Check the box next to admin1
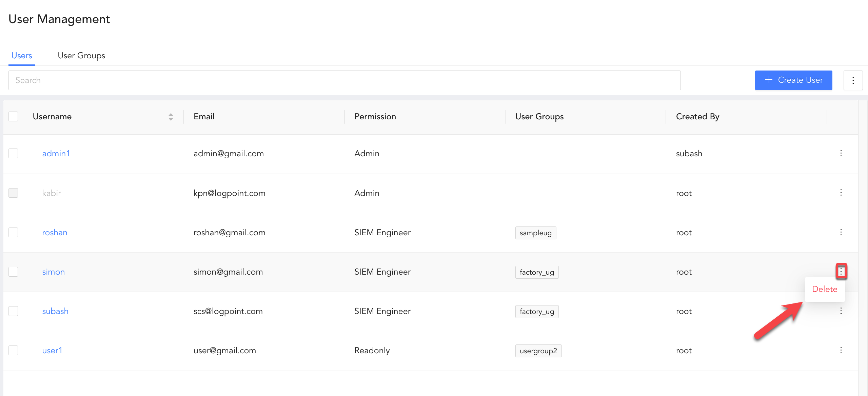Viewport: 868px width, 396px height. (13, 154)
